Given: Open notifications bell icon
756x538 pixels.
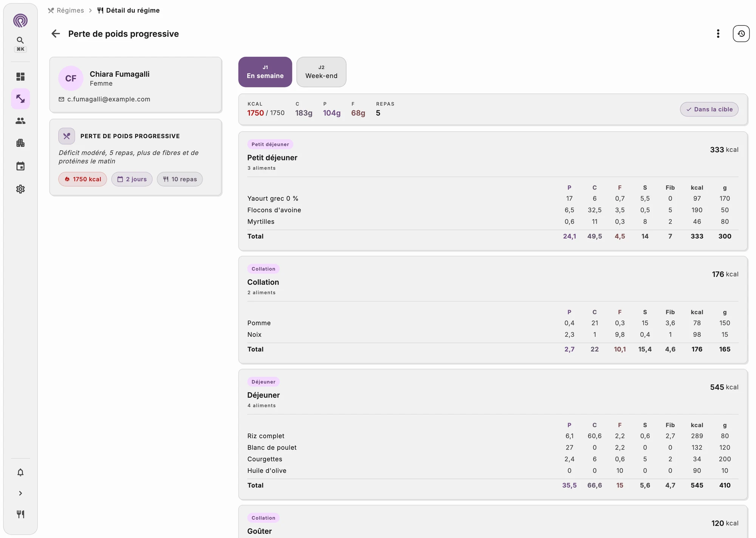Looking at the screenshot, I should [20, 472].
